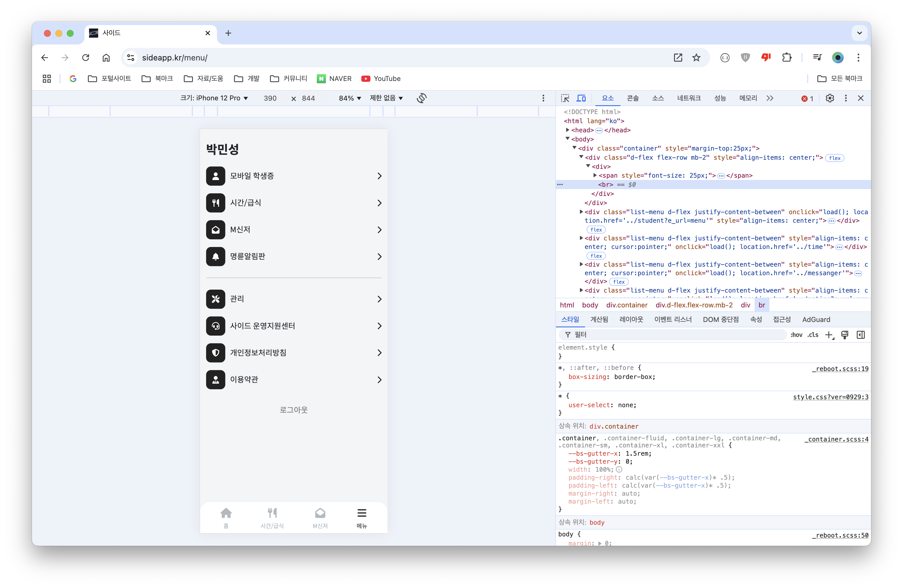Click the new style rule plus icon
This screenshot has width=903, height=588.
point(829,335)
